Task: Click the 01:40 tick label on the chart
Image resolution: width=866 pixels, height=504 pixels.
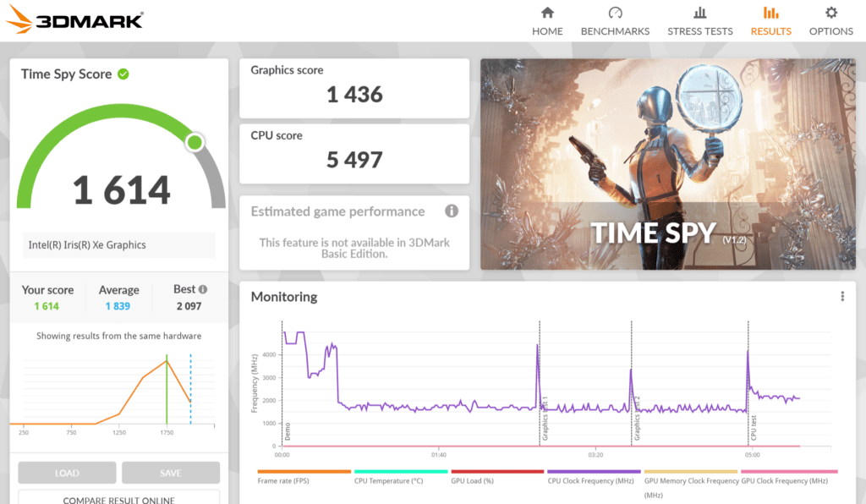Action: (439, 455)
